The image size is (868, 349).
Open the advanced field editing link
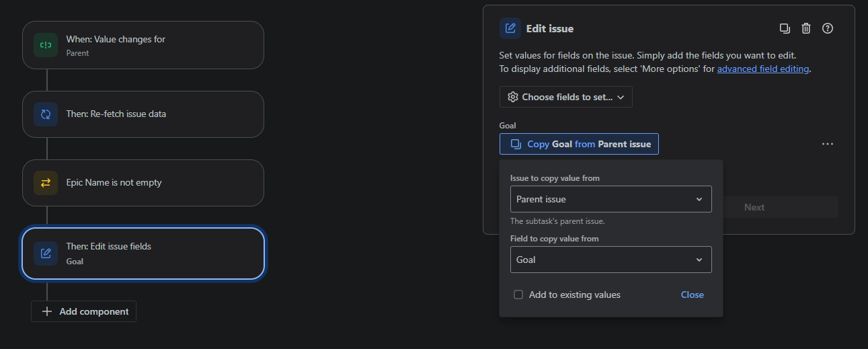(763, 69)
